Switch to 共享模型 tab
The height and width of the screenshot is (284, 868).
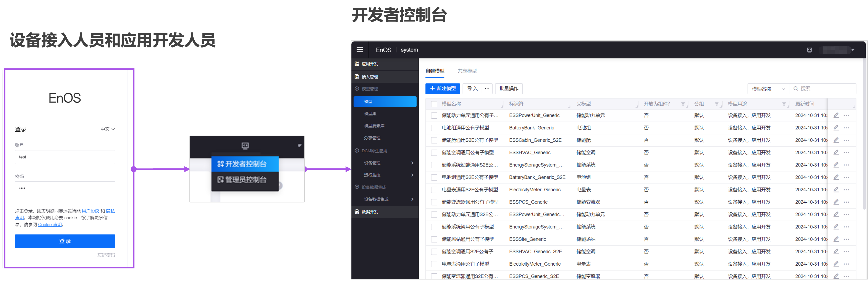[x=467, y=71]
